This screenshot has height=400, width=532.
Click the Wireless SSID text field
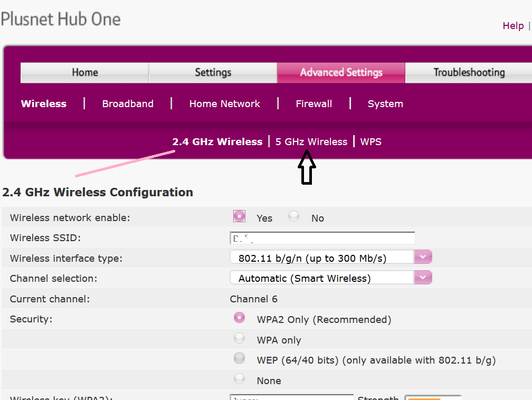pos(322,239)
